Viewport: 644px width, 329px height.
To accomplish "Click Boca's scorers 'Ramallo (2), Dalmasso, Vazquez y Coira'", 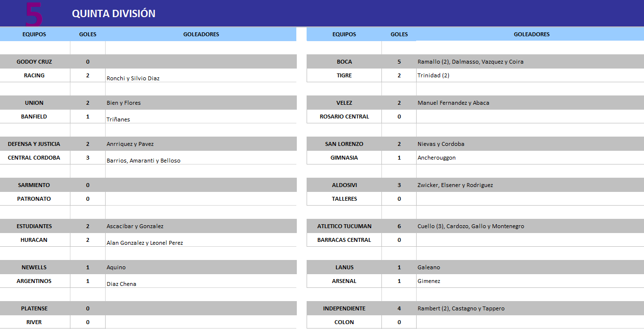I will (530, 62).
